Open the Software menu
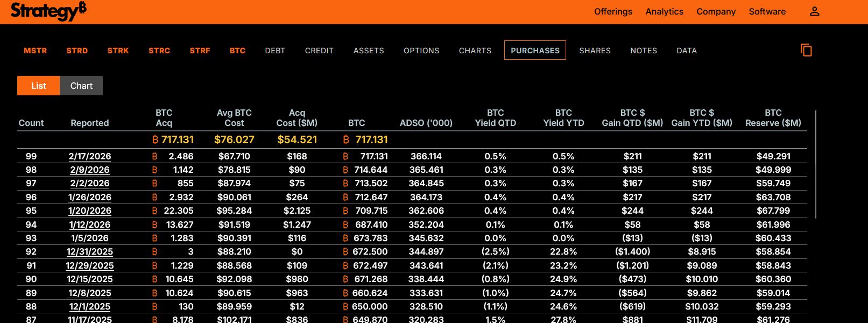Screen dimensions: 868x323 pos(767,11)
